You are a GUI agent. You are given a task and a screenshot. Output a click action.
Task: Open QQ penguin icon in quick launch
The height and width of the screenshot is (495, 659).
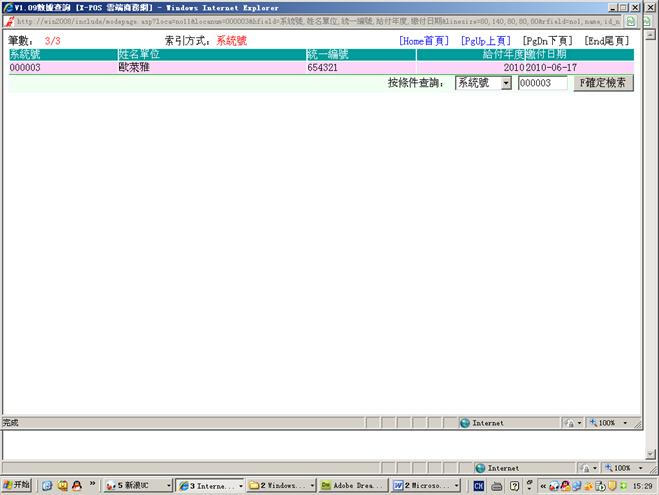click(76, 485)
